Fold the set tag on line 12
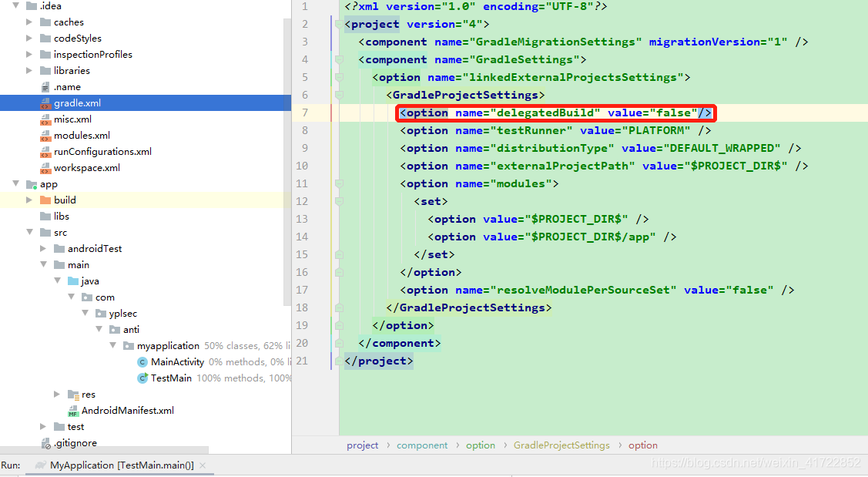The height and width of the screenshot is (477, 868). click(x=340, y=201)
